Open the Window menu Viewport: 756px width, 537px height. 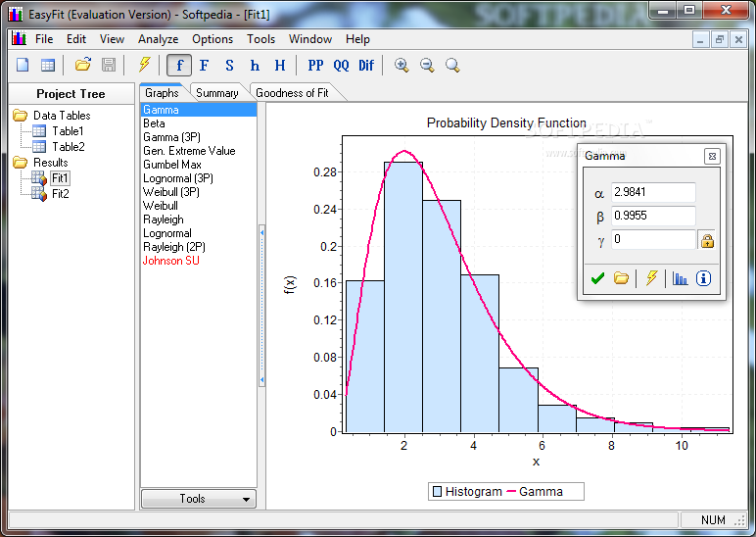click(310, 39)
